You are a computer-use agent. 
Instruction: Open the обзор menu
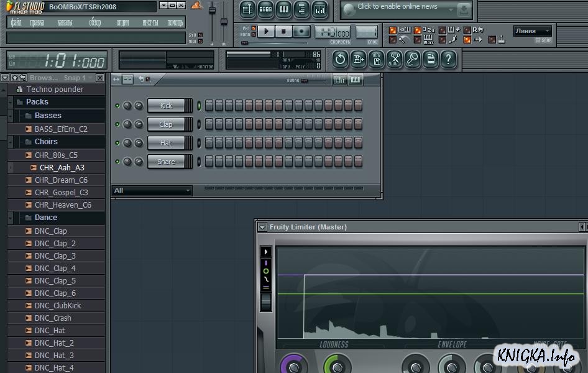click(x=95, y=22)
